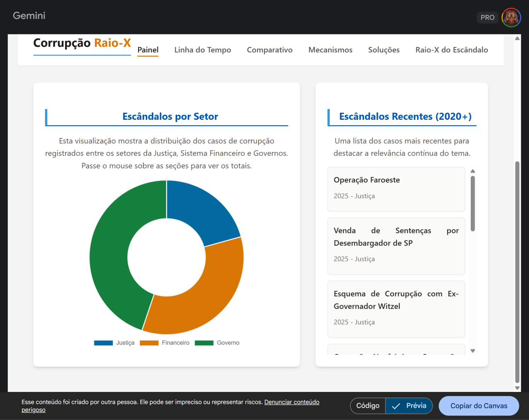The image size is (529, 420).
Task: Click the PRO badge in header
Action: (487, 18)
